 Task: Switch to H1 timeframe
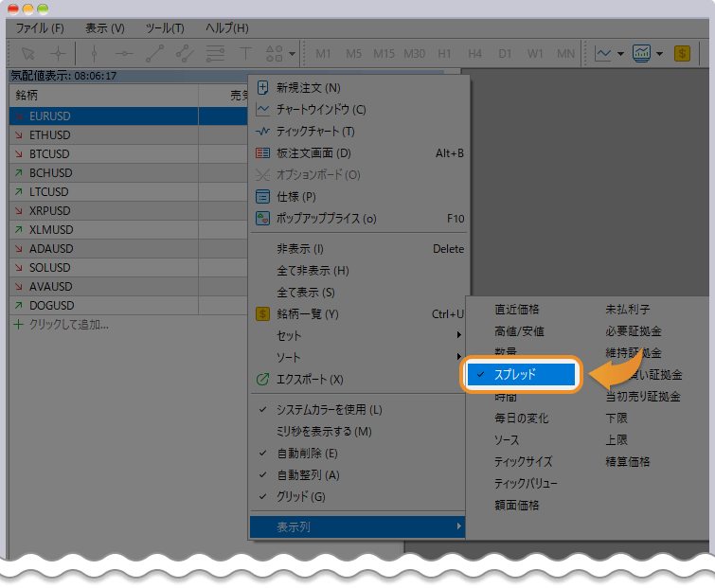(x=444, y=54)
